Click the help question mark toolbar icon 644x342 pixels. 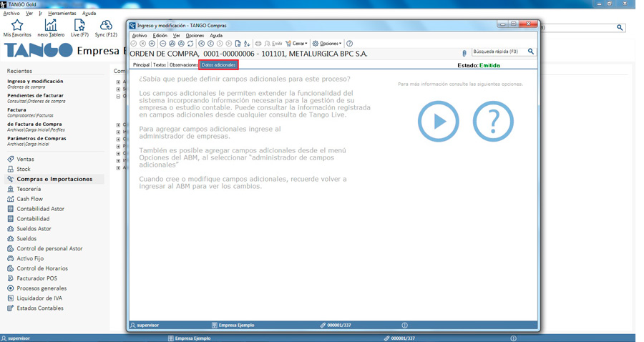[349, 43]
